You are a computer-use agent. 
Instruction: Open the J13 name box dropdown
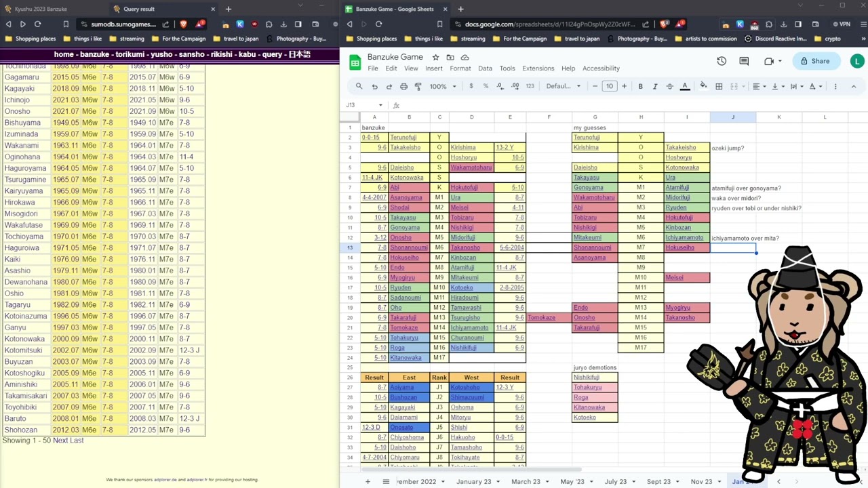coord(380,105)
